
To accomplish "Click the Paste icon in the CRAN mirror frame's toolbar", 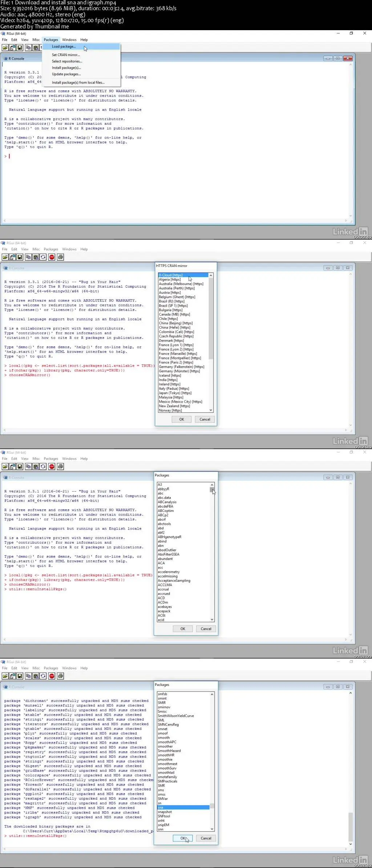I will (x=36, y=257).
